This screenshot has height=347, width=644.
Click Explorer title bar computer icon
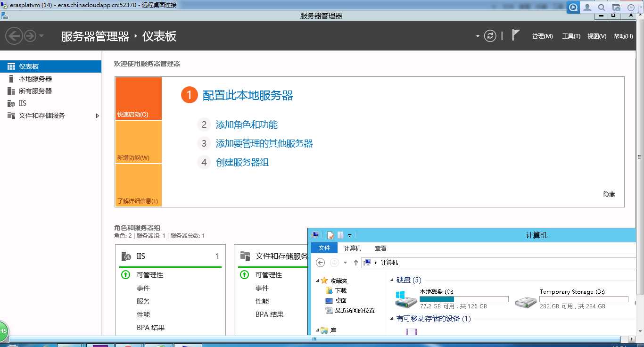315,235
